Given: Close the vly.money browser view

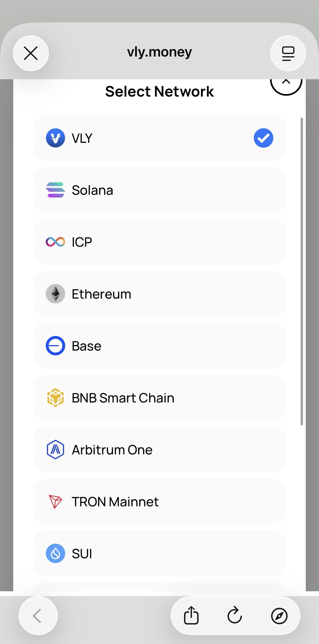Looking at the screenshot, I should [x=31, y=53].
